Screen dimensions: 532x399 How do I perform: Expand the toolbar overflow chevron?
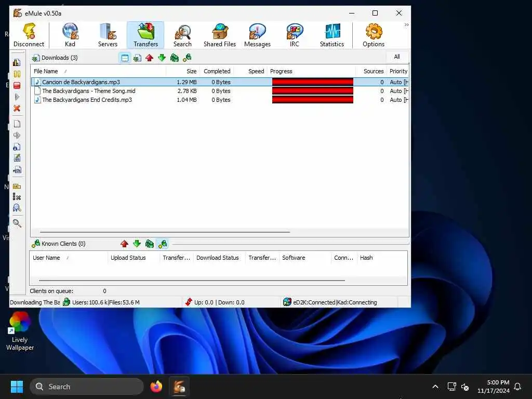coord(406,25)
